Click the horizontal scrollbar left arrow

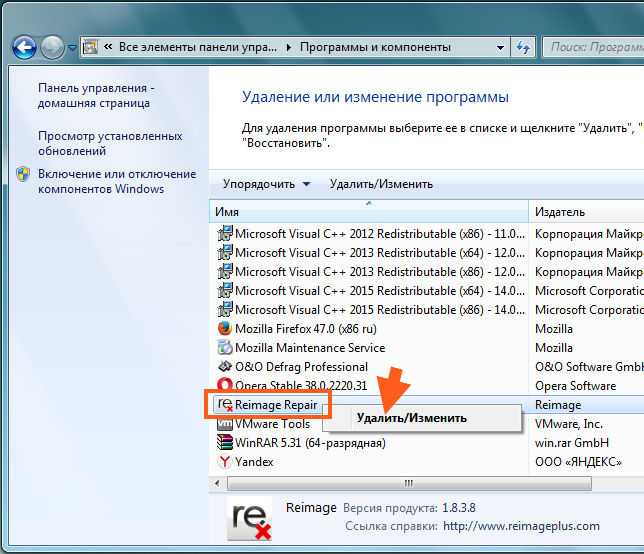click(x=218, y=483)
